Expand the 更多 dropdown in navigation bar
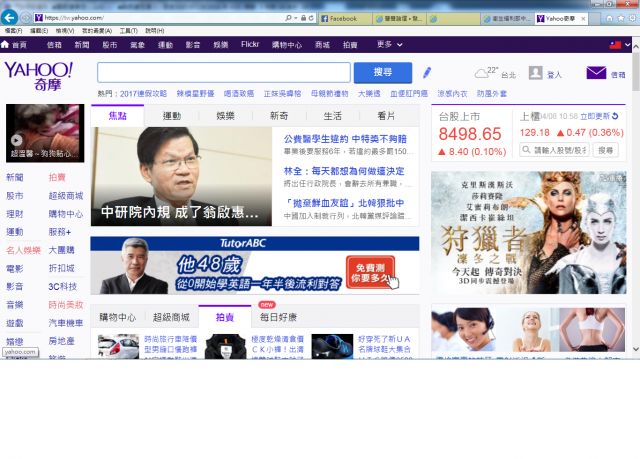This screenshot has width=640, height=459. pyautogui.click(x=389, y=44)
